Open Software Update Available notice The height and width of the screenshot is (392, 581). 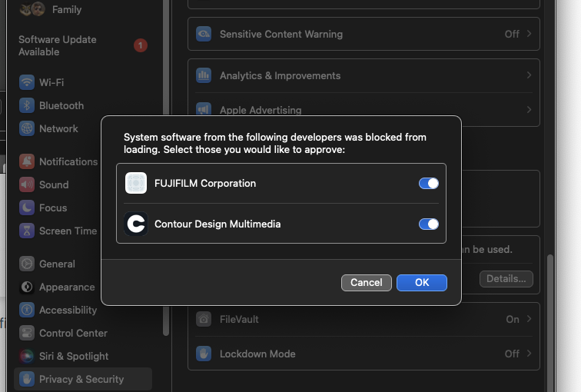(58, 45)
